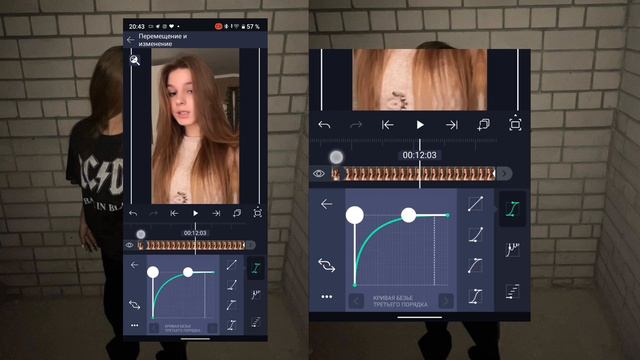Close the easing panel with enlarged view back arrow
Viewport: 640px width, 360px height.
[327, 204]
